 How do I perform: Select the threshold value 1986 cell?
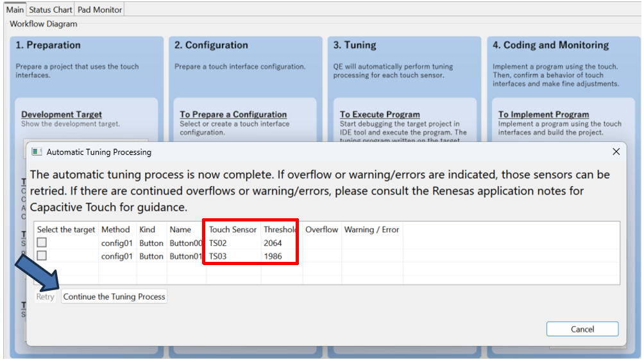point(273,256)
